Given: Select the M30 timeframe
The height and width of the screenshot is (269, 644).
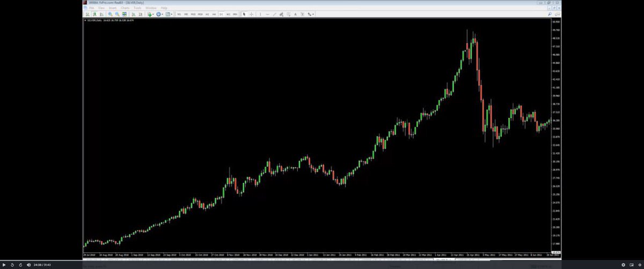Looking at the screenshot, I should tap(200, 14).
